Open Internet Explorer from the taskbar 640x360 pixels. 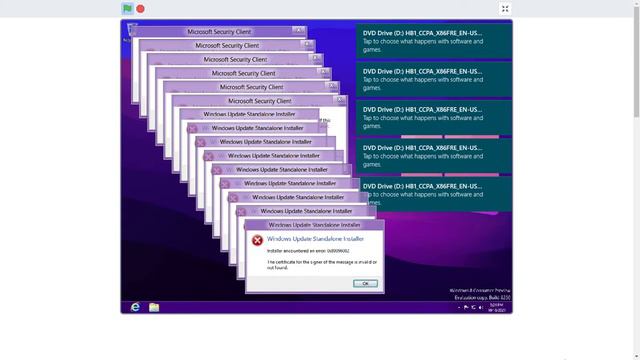pyautogui.click(x=135, y=307)
